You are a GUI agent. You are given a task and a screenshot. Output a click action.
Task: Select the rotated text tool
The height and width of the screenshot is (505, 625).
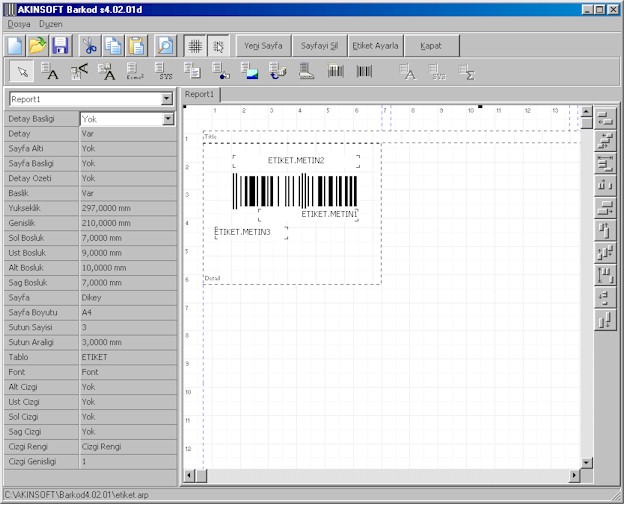pyautogui.click(x=79, y=72)
